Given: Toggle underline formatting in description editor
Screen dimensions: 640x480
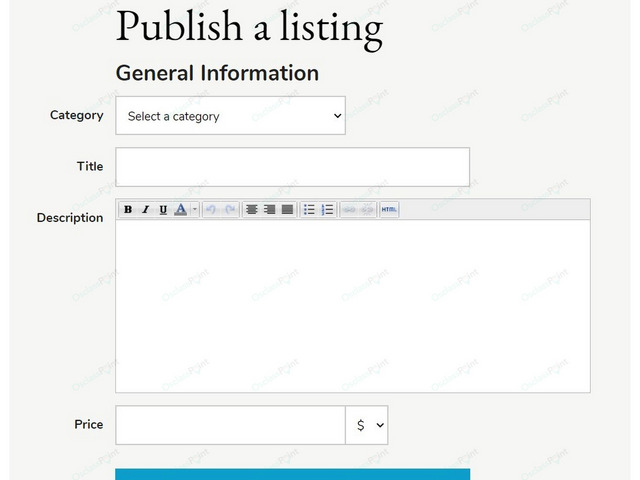Looking at the screenshot, I should [x=163, y=210].
